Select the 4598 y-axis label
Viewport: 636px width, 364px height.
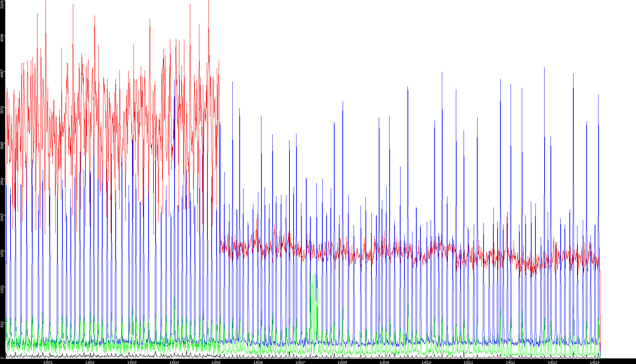click(x=2, y=38)
